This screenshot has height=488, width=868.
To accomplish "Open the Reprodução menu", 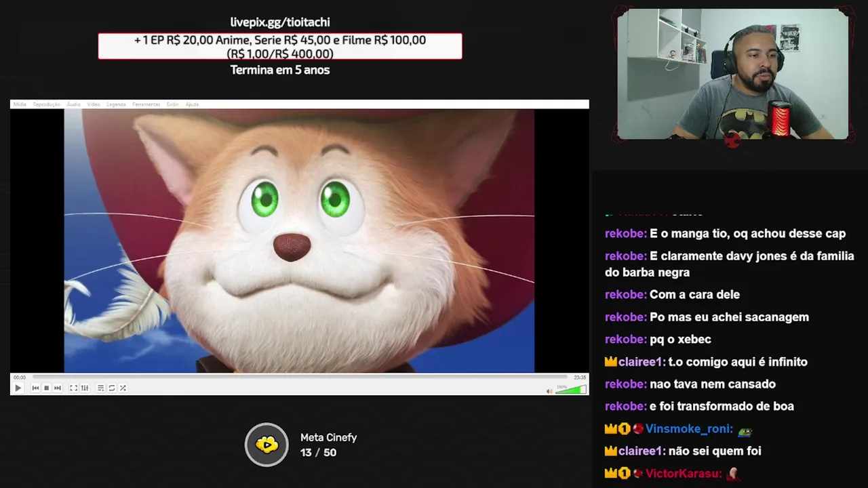I will (46, 104).
